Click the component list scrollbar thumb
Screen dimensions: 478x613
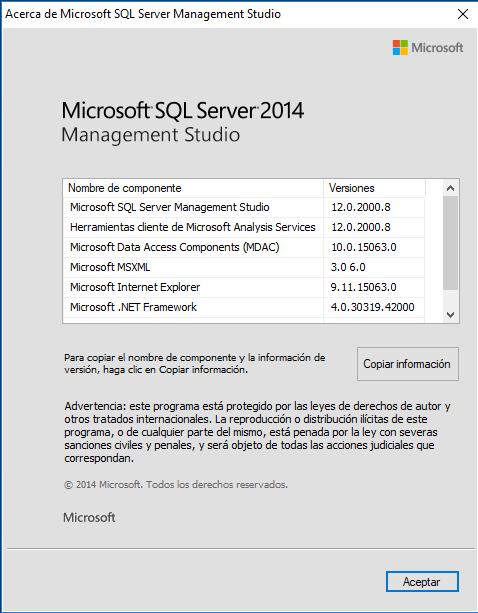tap(450, 243)
